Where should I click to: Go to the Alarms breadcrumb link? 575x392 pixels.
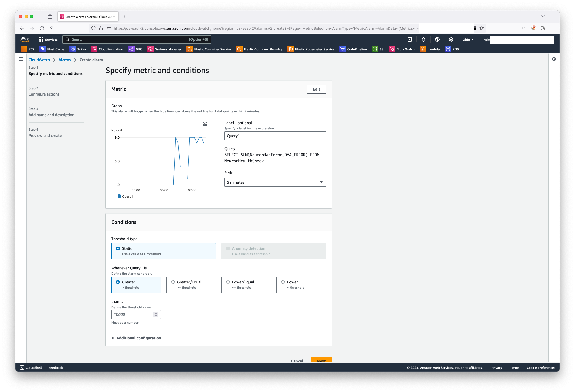click(64, 60)
